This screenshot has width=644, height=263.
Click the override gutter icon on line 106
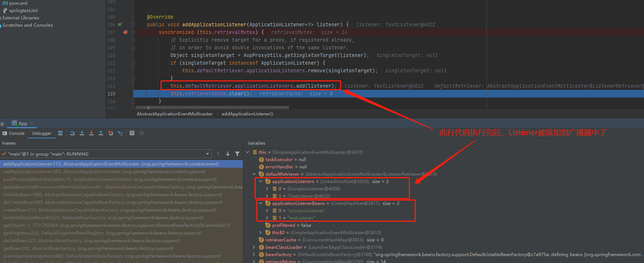120,24
